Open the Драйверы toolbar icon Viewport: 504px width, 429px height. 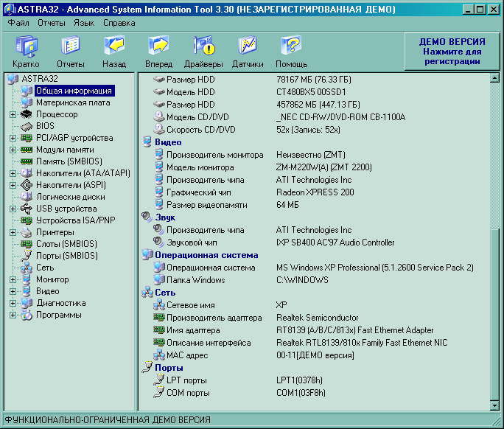204,46
